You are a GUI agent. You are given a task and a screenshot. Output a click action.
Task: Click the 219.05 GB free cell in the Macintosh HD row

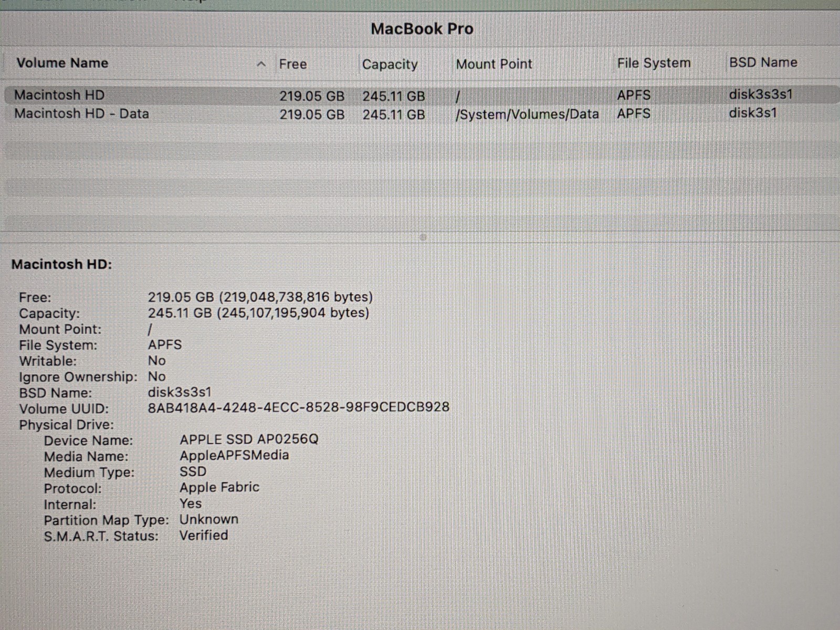click(312, 96)
